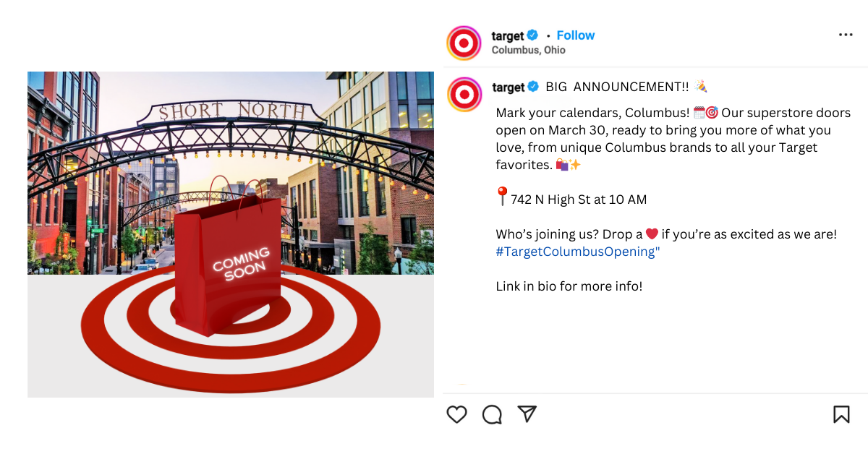Image resolution: width=868 pixels, height=454 pixels.
Task: Save the post with the bookmark icon
Action: (841, 414)
